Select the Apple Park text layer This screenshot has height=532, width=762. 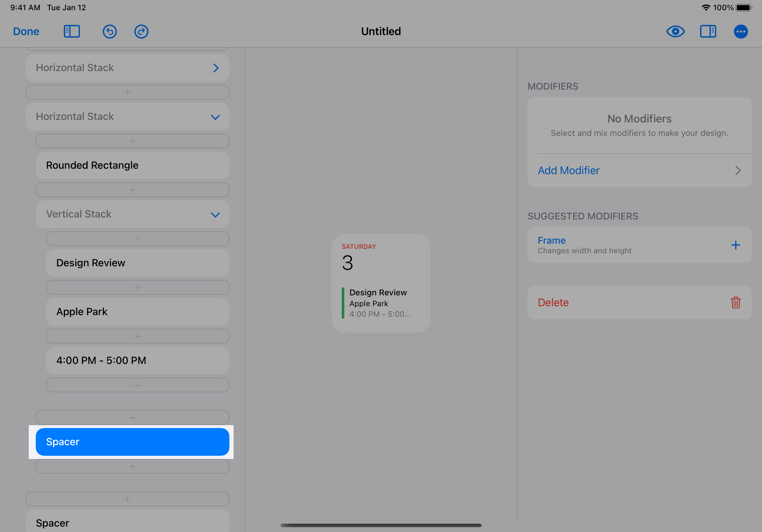[x=138, y=312]
